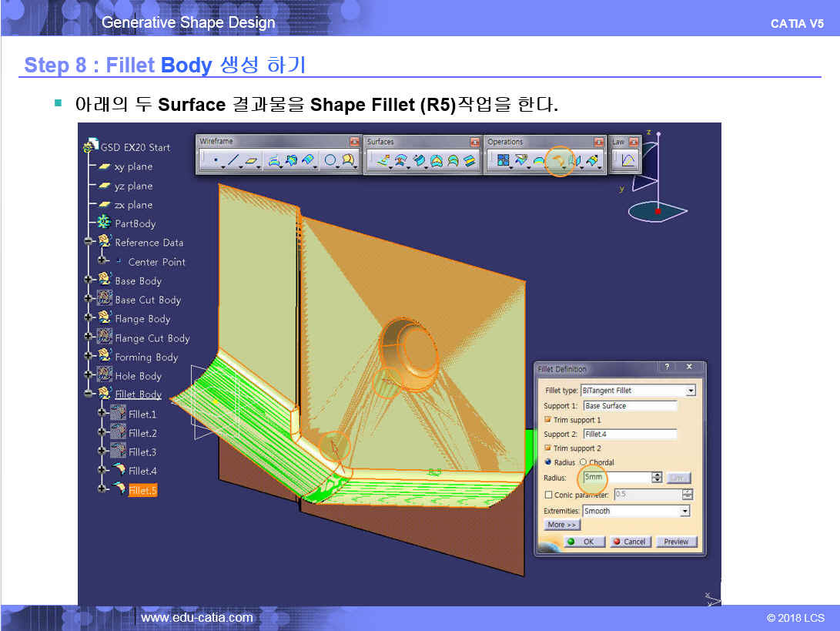Screen dimensions: 840x631
Task: Open the Extremities dropdown
Action: click(684, 511)
